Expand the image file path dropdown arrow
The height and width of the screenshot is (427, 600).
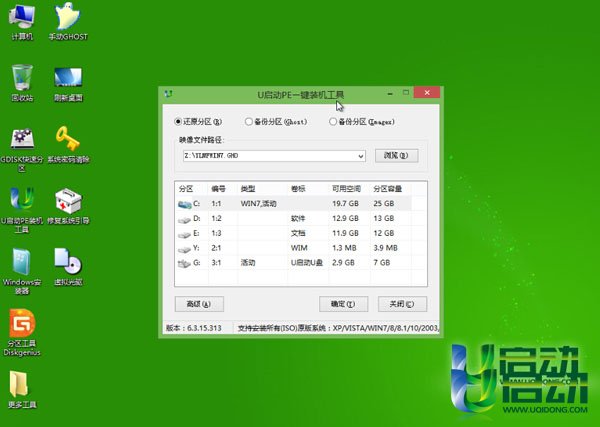[x=360, y=156]
